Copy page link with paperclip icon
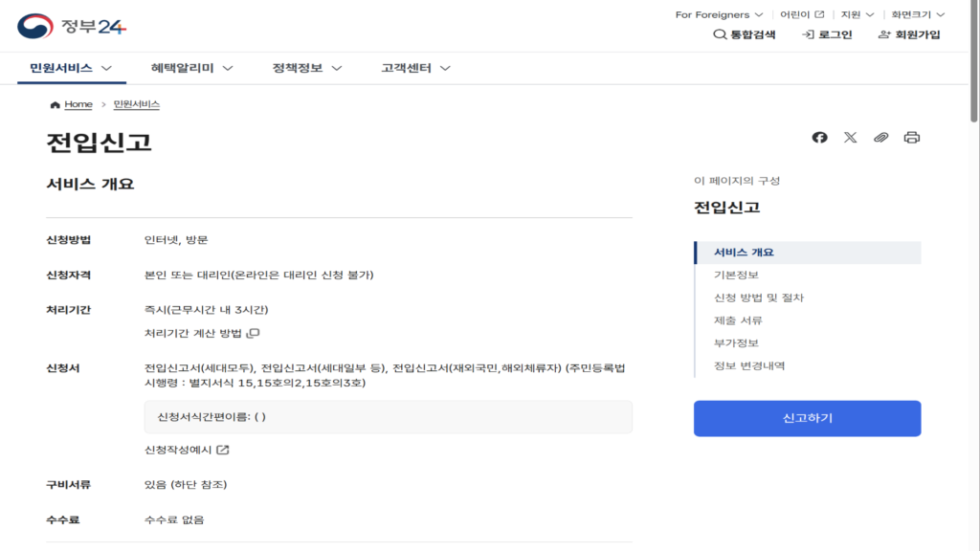This screenshot has height=551, width=980. [880, 138]
